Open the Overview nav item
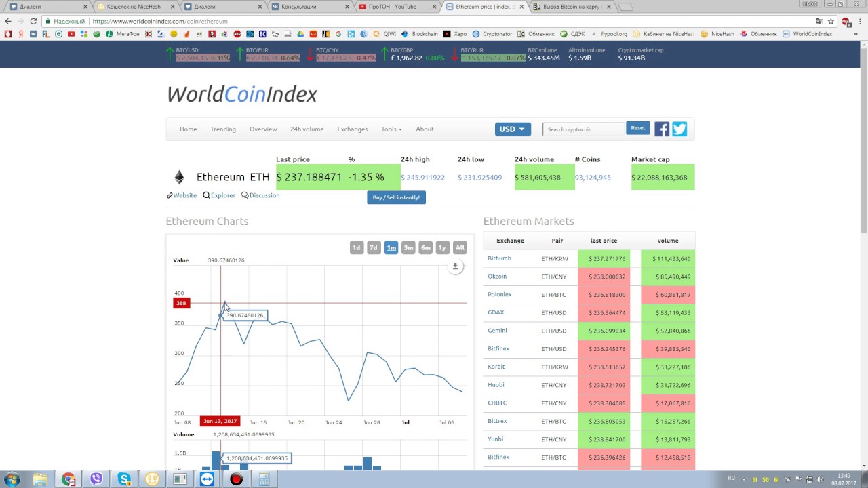 [263, 129]
